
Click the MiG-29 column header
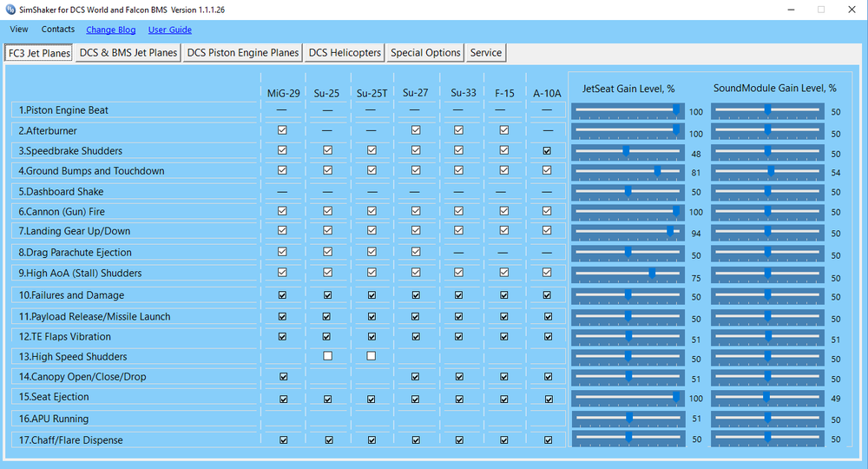[x=284, y=93]
